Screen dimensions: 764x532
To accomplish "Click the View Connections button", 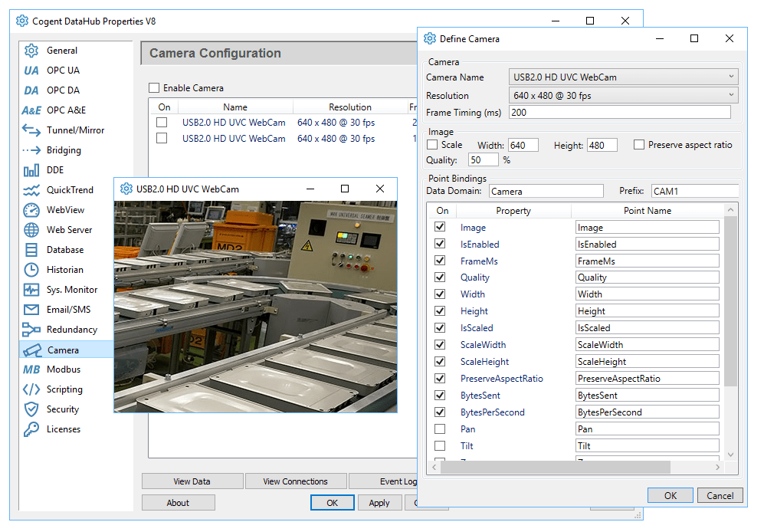I will pos(296,481).
